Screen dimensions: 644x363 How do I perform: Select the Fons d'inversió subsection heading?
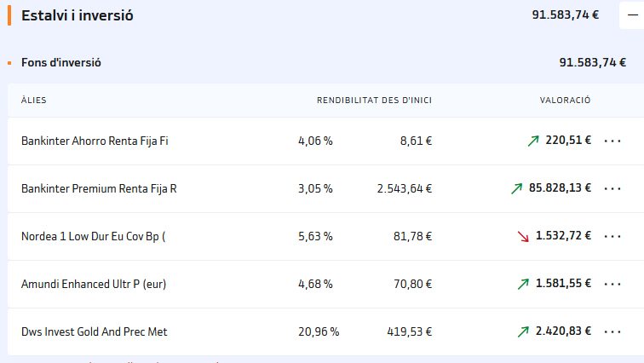pyautogui.click(x=61, y=62)
